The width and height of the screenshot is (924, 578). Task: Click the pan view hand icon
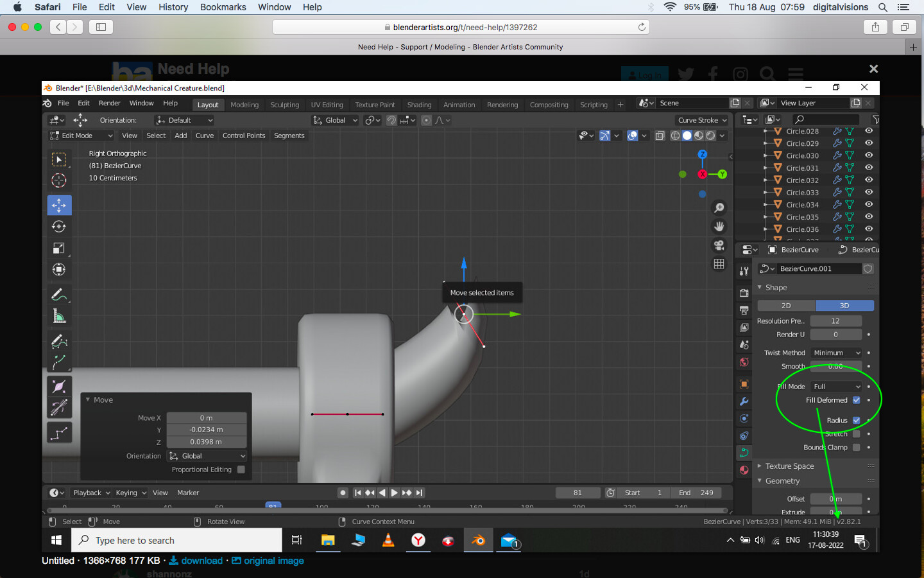pyautogui.click(x=719, y=227)
